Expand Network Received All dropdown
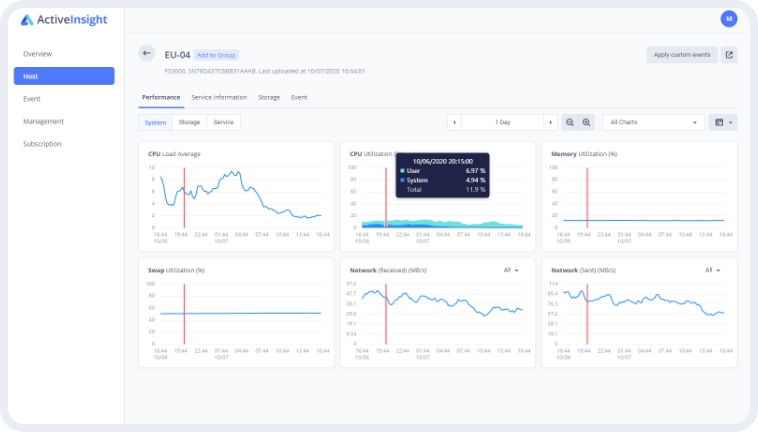The width and height of the screenshot is (758, 432). (510, 270)
